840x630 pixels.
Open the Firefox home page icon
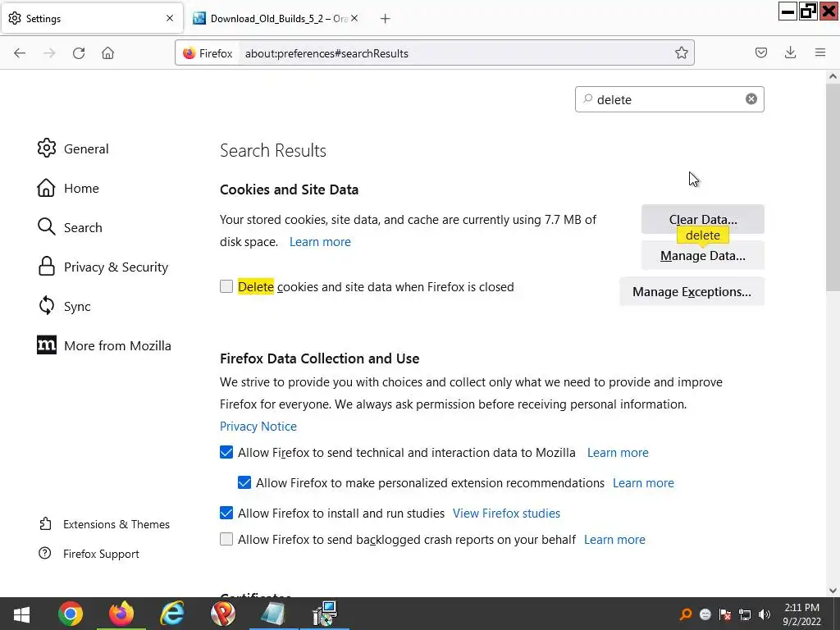pyautogui.click(x=107, y=53)
